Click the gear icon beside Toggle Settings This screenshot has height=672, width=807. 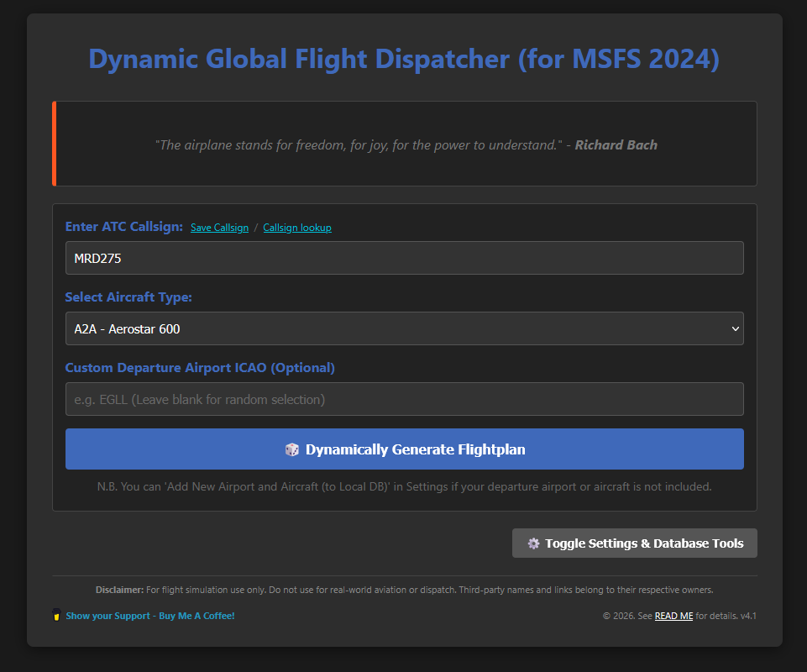pyautogui.click(x=534, y=543)
